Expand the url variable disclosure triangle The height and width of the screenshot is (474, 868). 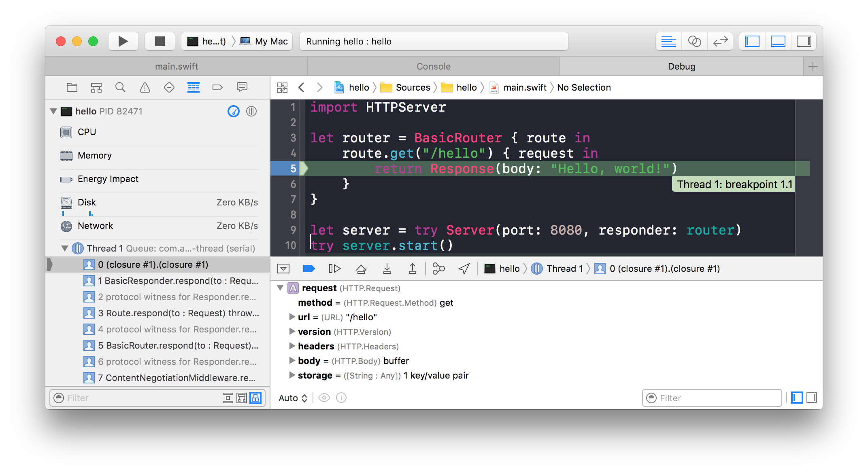pos(292,317)
